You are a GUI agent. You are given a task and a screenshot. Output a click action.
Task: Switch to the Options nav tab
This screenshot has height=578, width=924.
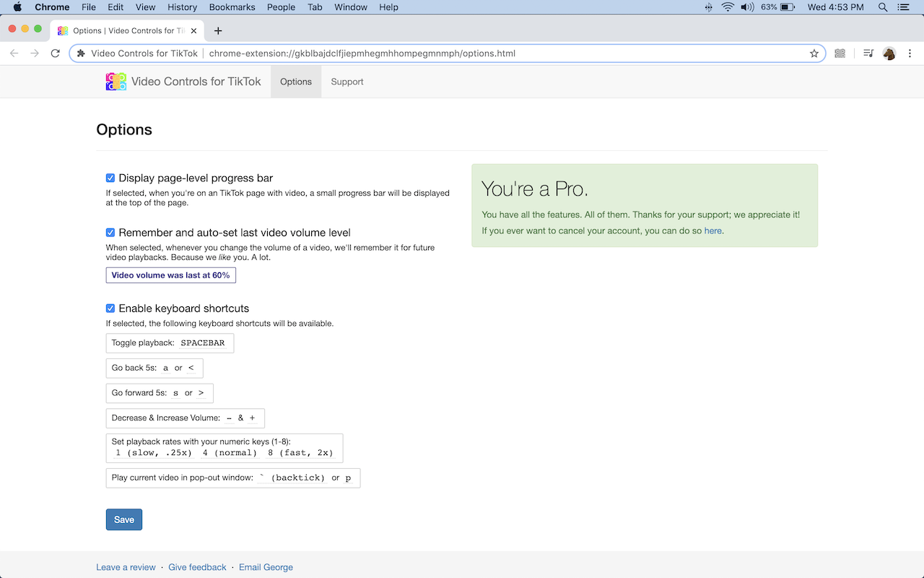point(296,82)
